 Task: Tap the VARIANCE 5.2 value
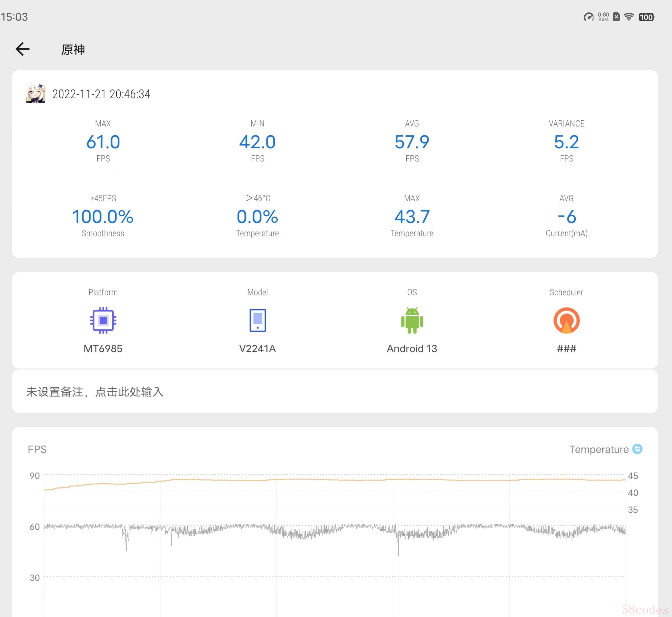(x=566, y=142)
